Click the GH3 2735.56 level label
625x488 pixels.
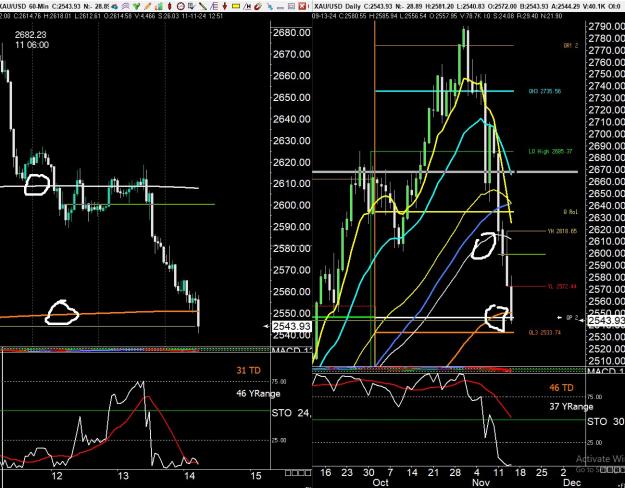click(544, 91)
